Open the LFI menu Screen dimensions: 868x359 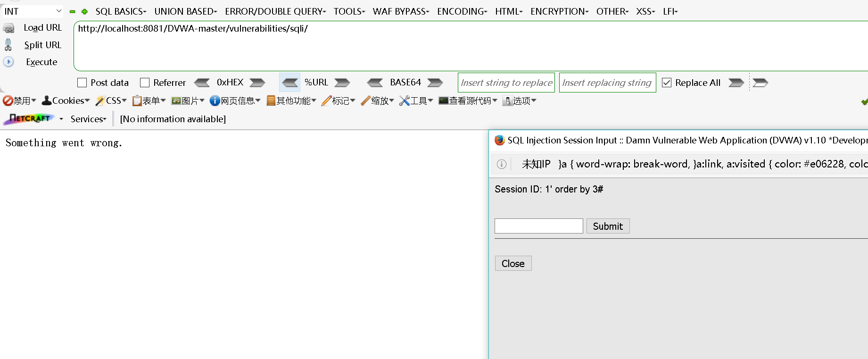670,11
